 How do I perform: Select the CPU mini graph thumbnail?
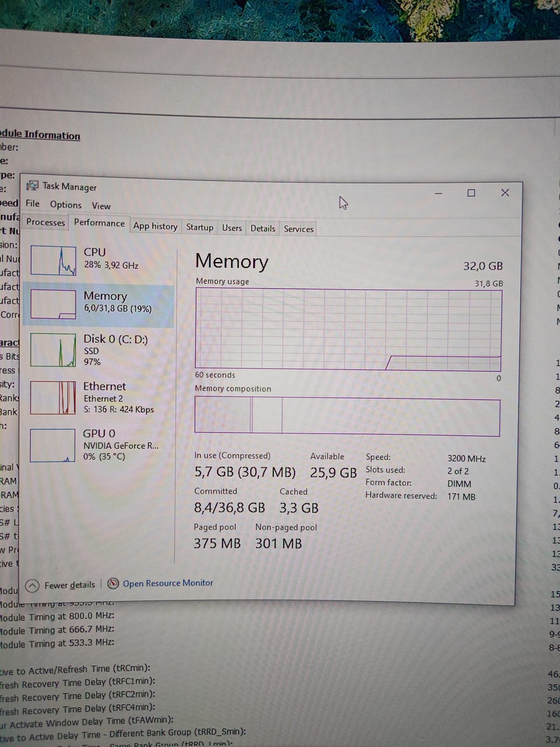[53, 260]
